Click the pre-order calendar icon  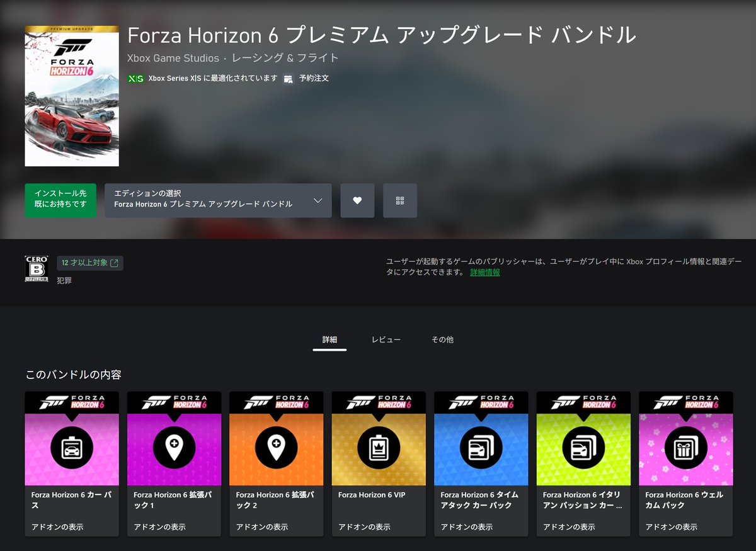289,79
